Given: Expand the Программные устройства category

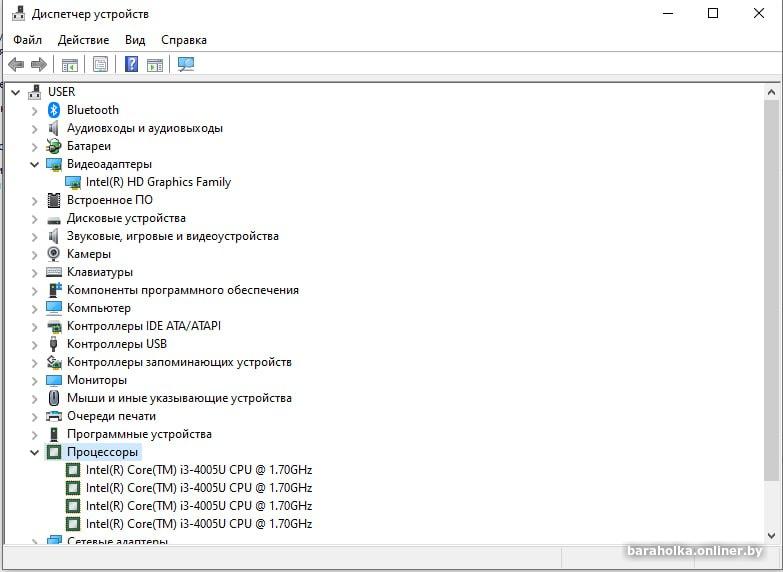Looking at the screenshot, I should pos(34,434).
